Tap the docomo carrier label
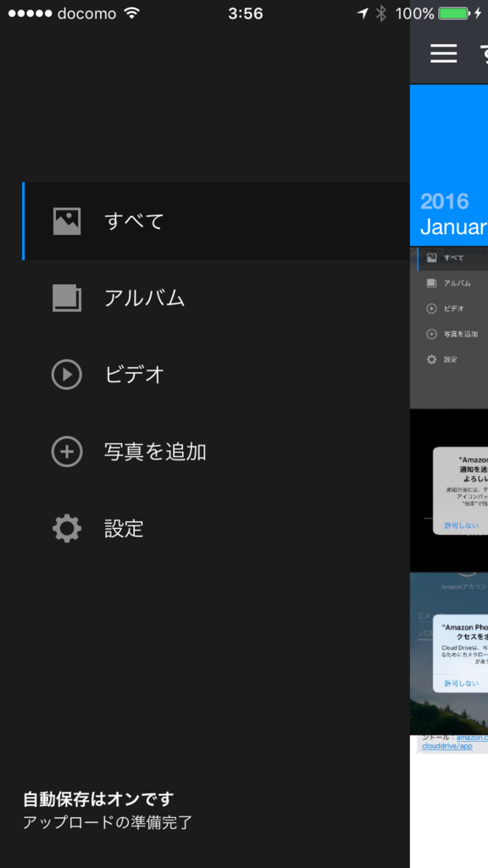488x868 pixels. tap(87, 14)
